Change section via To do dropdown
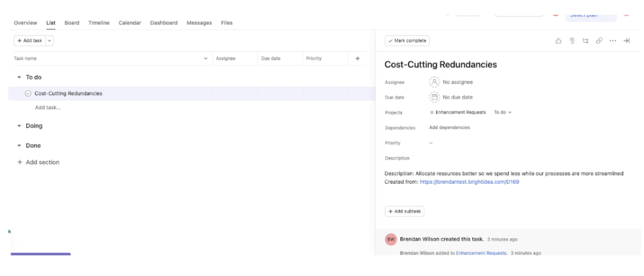644x276 pixels. [503, 112]
